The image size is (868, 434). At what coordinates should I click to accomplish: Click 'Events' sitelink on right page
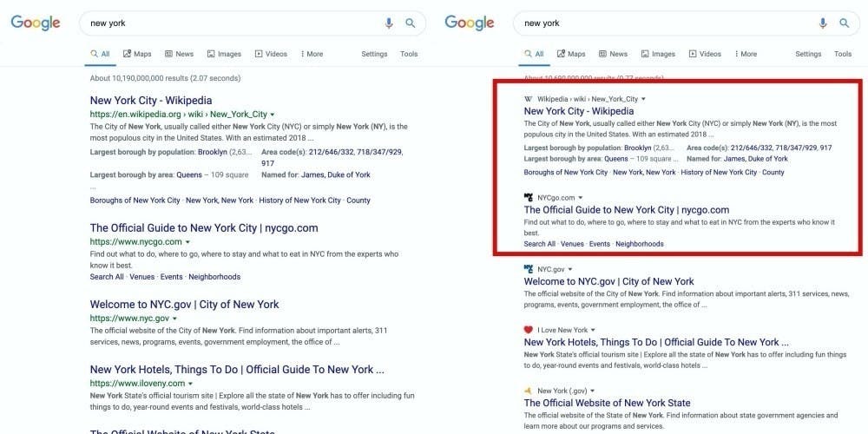[x=600, y=244]
